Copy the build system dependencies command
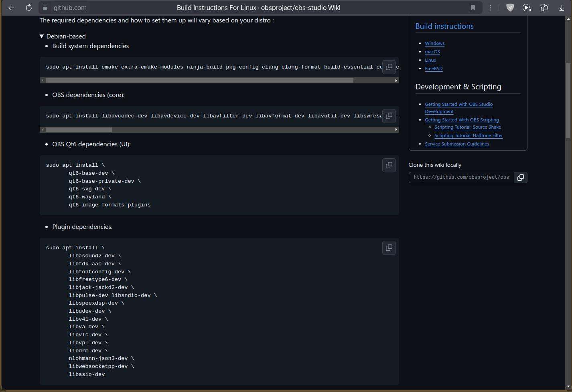The height and width of the screenshot is (392, 572). (x=389, y=67)
